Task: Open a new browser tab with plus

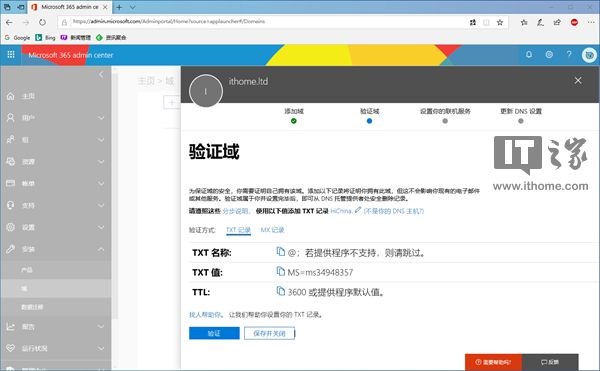Action: pos(119,7)
